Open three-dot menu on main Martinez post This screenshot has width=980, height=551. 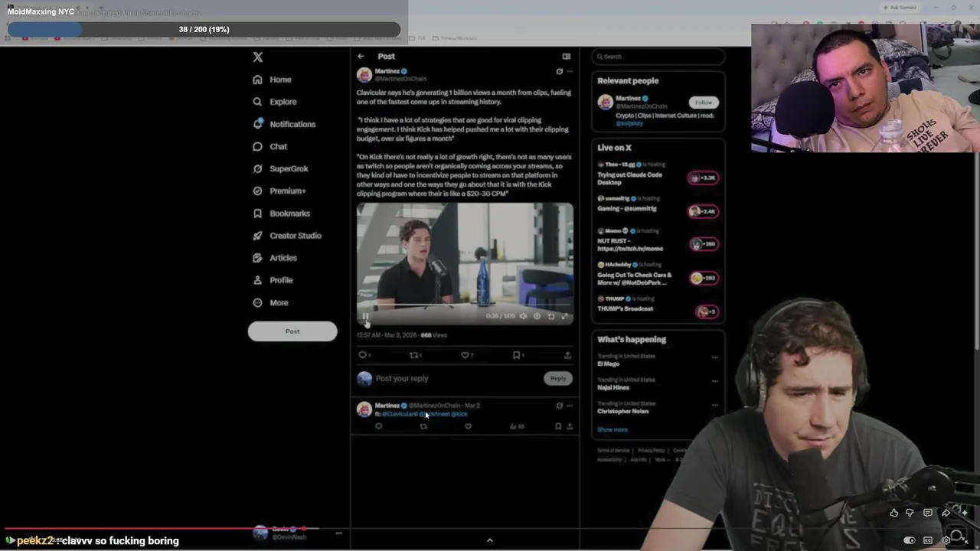click(569, 71)
